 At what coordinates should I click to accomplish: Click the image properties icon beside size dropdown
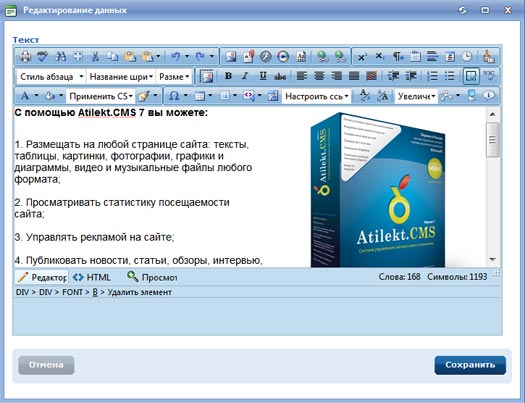pos(207,76)
